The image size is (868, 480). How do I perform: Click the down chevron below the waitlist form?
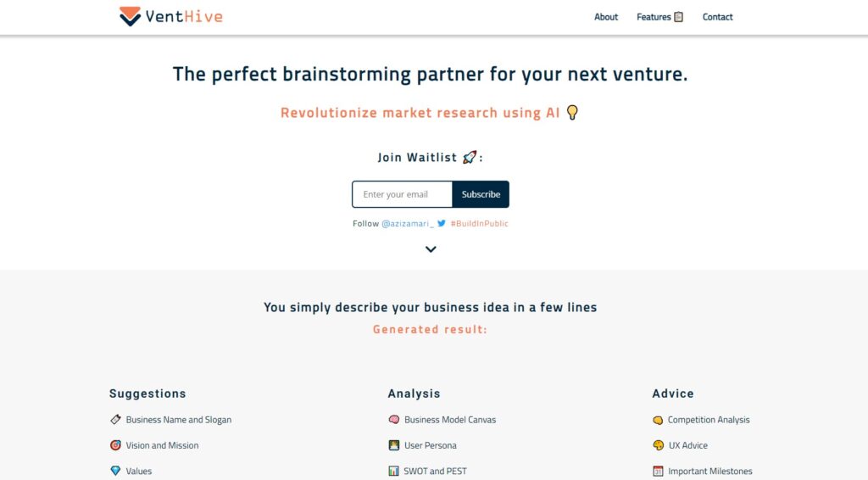(x=431, y=249)
